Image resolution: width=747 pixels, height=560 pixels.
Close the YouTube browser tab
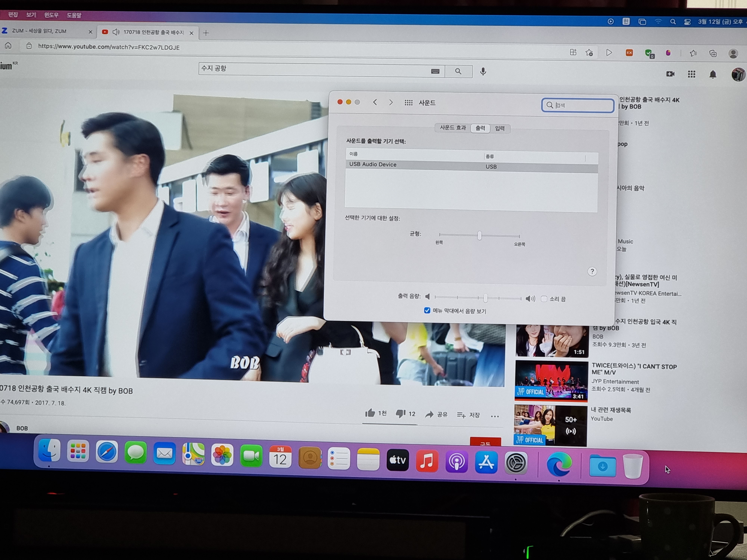pyautogui.click(x=191, y=33)
